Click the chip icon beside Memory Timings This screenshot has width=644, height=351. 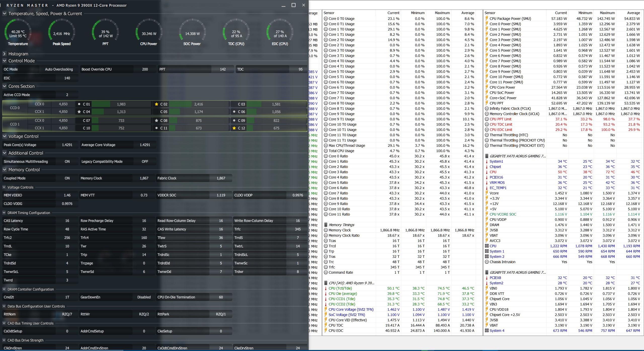pyautogui.click(x=326, y=225)
